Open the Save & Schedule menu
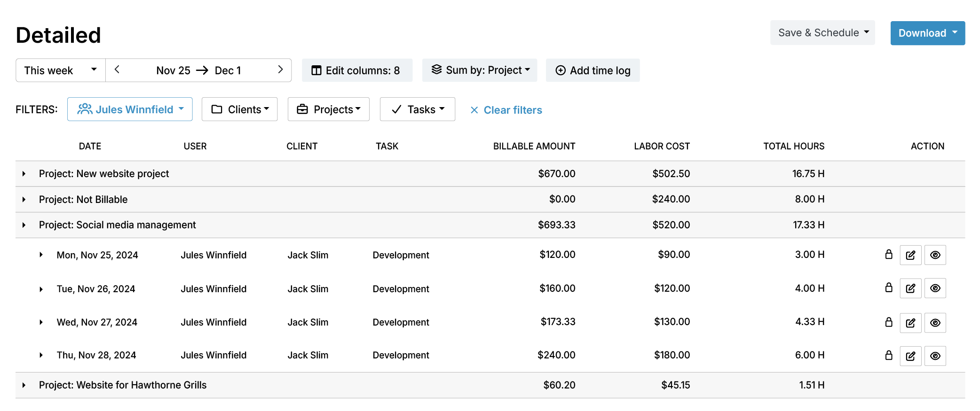The height and width of the screenshot is (411, 980). (x=822, y=33)
